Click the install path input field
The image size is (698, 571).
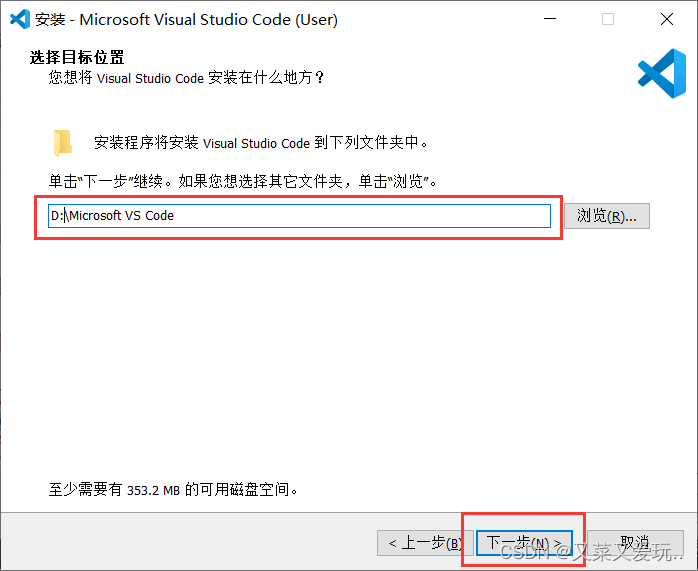click(299, 216)
